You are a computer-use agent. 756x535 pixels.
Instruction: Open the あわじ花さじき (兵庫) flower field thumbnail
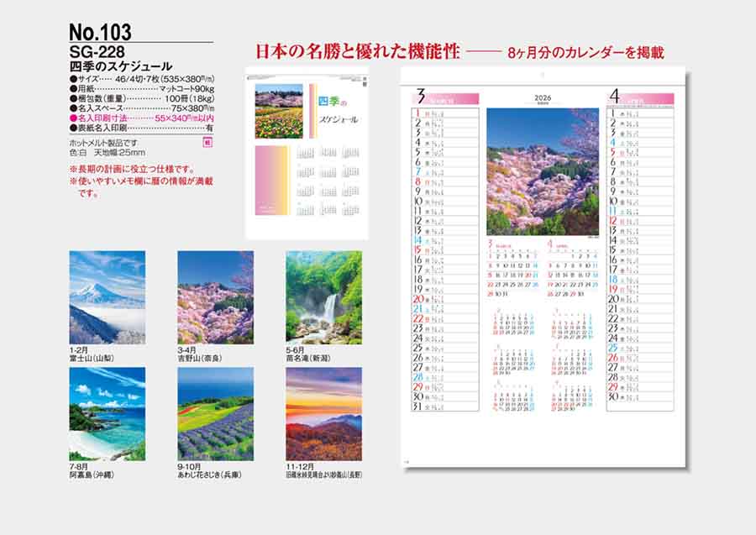216,414
